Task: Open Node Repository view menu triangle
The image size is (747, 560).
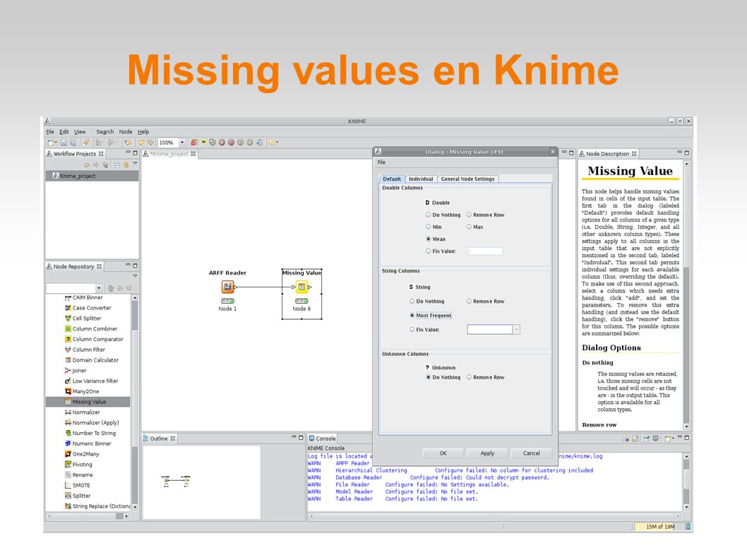Action: pos(136,276)
